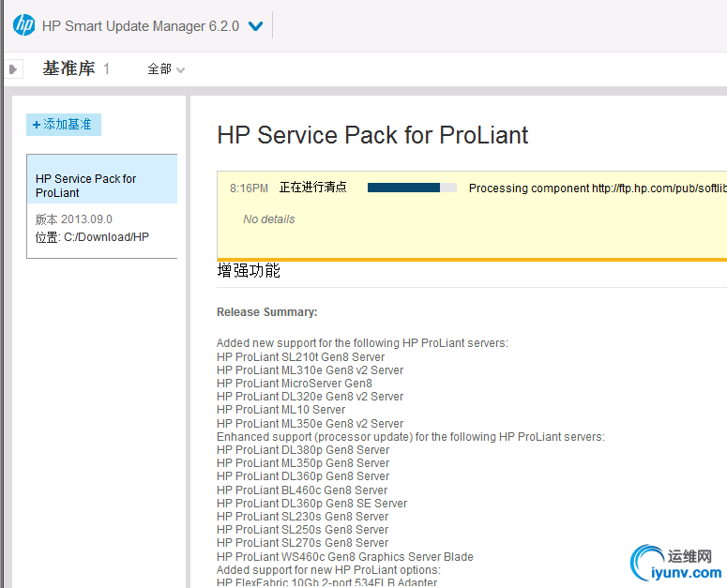Click the Release Summary heading
Screen dimensions: 727x588
[266, 312]
